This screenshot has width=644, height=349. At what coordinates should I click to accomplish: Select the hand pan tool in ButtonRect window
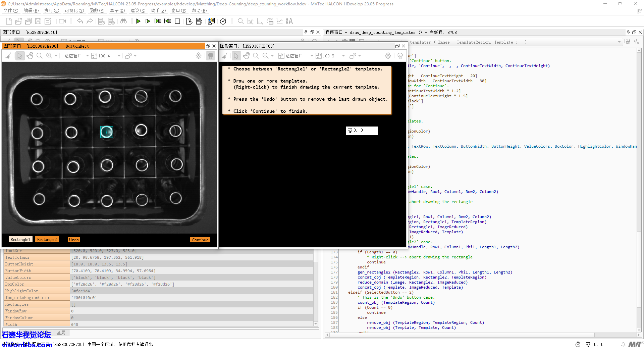click(30, 56)
